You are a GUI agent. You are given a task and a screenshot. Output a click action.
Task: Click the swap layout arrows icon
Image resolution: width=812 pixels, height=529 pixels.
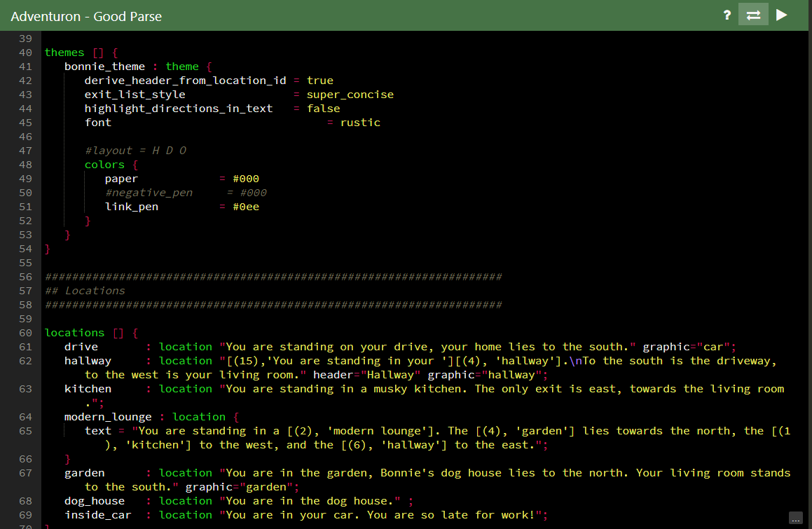(753, 15)
